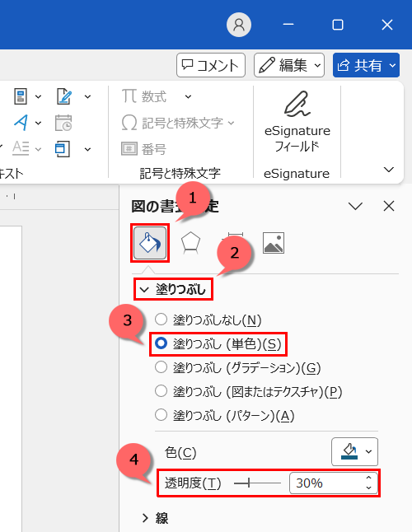The image size is (412, 532).
Task: Click the 透明度 transparency slider
Action: (257, 483)
